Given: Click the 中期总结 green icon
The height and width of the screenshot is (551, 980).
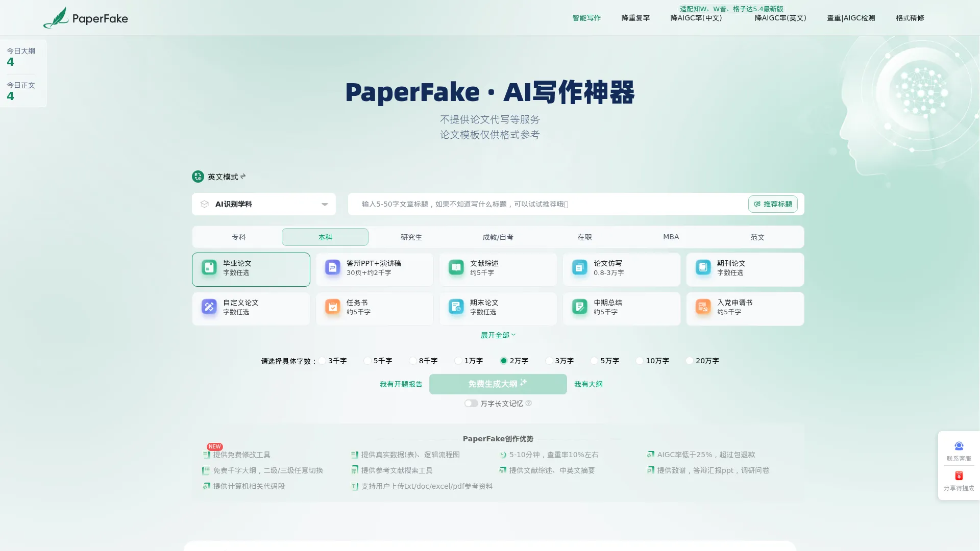Looking at the screenshot, I should pyautogui.click(x=579, y=307).
